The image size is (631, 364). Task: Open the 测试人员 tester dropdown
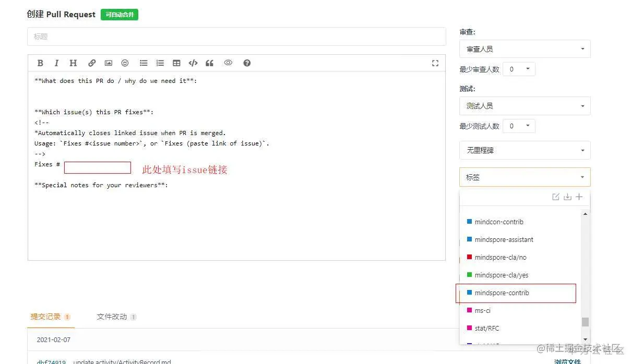525,106
